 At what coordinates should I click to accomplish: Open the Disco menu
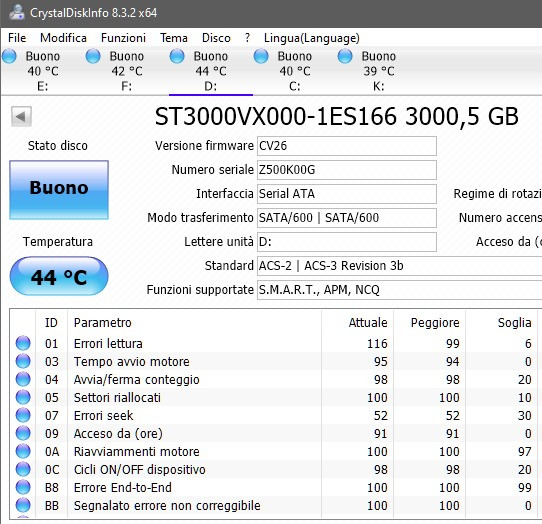click(x=216, y=38)
